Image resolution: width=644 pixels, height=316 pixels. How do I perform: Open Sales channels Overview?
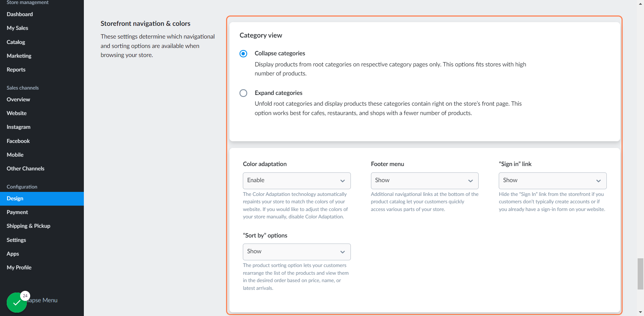pyautogui.click(x=18, y=99)
